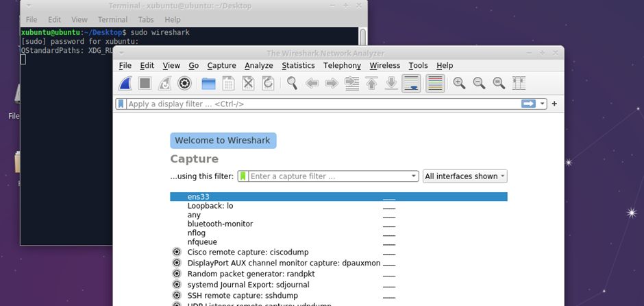Open display filter history dropdown arrow
This screenshot has width=644, height=306.
[543, 104]
